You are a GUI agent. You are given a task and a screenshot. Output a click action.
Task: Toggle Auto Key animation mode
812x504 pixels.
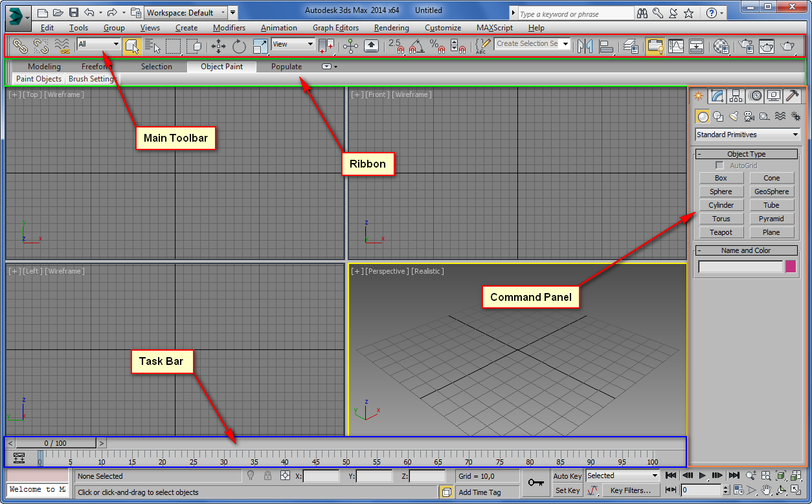click(567, 476)
